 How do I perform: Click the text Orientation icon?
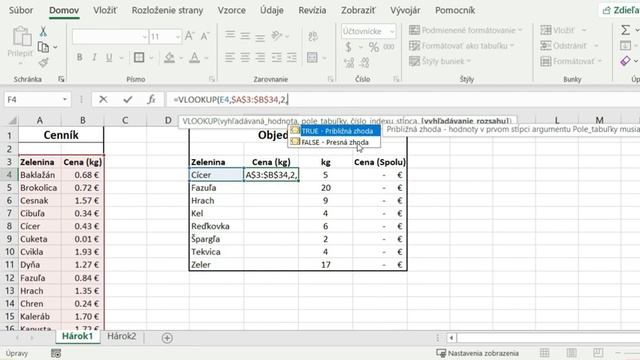[x=277, y=36]
